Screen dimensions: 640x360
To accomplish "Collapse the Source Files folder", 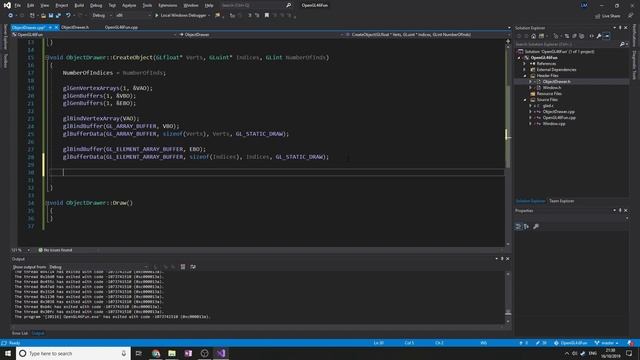I will [x=525, y=100].
